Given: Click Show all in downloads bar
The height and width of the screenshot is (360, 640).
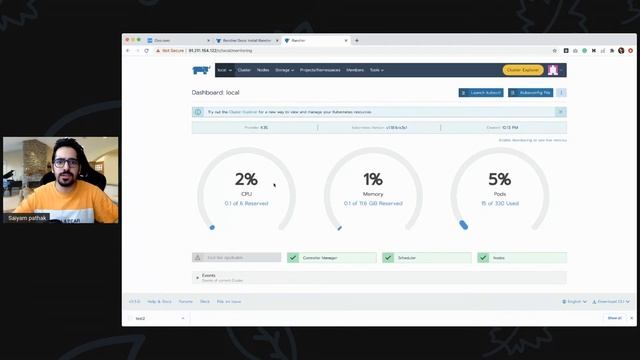Looking at the screenshot, I should click(614, 318).
